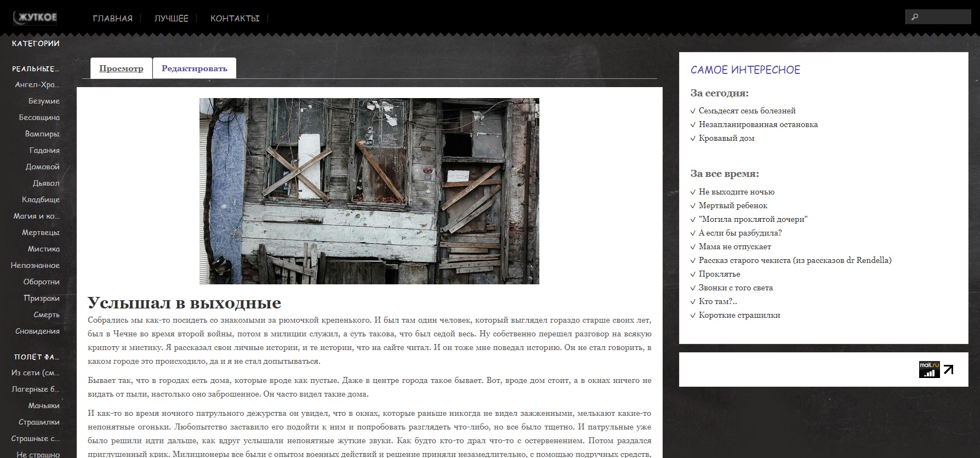
Task: Click the Услышал в выходные article title
Action: [x=184, y=302]
